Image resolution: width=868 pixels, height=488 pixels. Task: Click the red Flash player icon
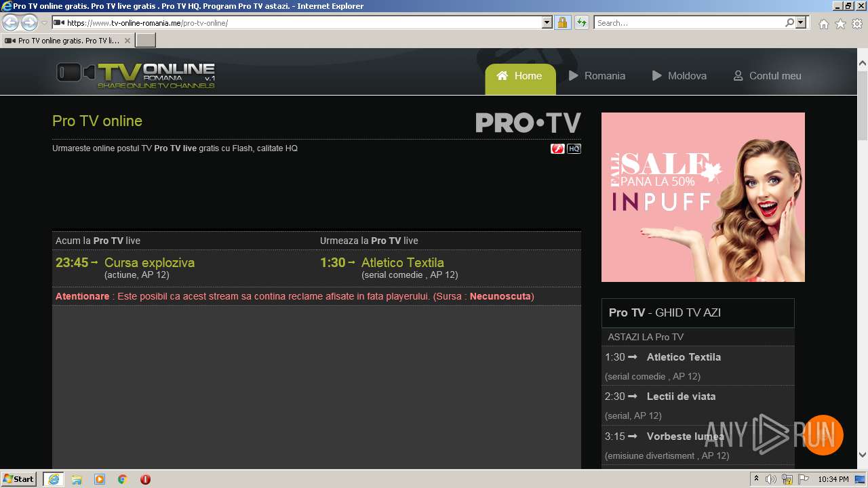pos(557,148)
